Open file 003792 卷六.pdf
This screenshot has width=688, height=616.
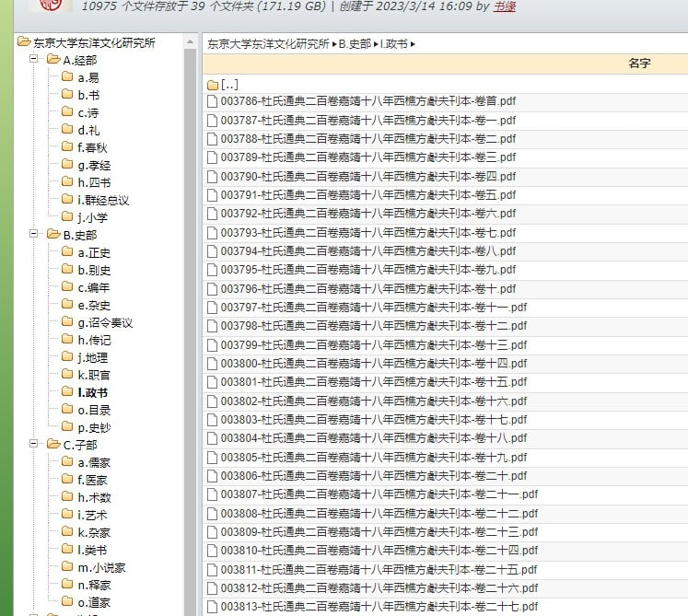tap(368, 214)
